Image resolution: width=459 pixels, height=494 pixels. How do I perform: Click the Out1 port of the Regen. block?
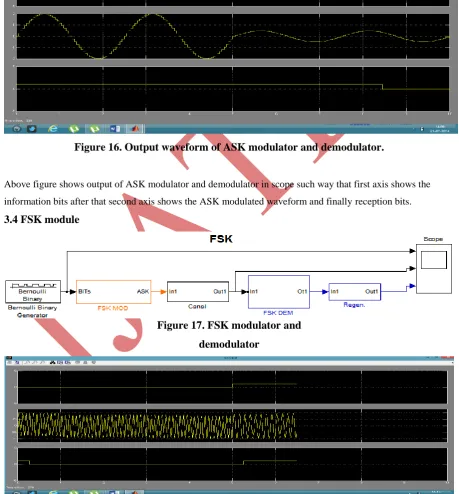tap(372, 291)
